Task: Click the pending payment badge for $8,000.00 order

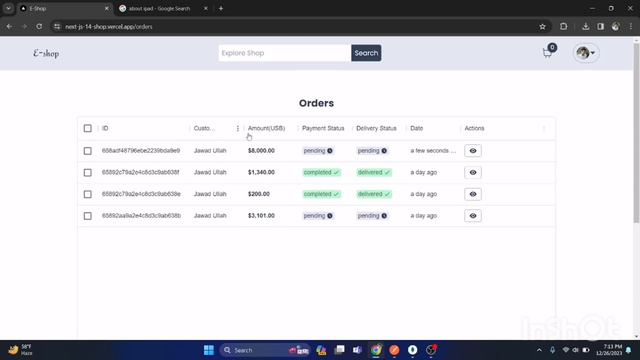Action: tap(318, 151)
